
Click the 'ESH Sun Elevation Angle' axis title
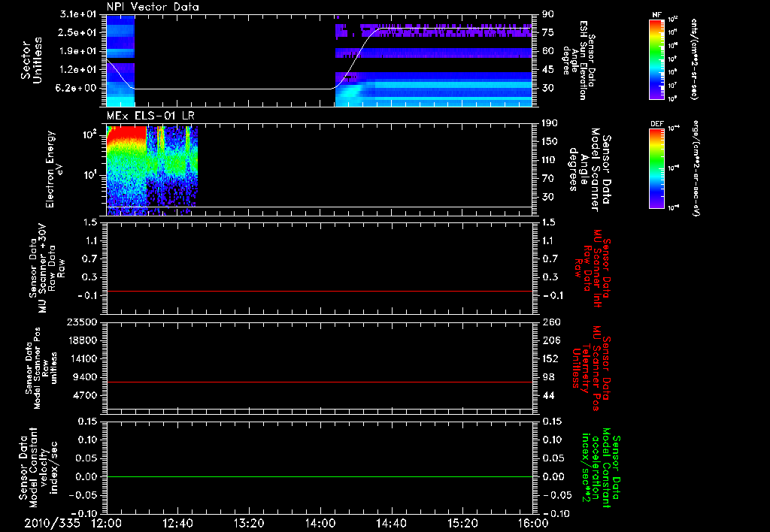(x=578, y=60)
